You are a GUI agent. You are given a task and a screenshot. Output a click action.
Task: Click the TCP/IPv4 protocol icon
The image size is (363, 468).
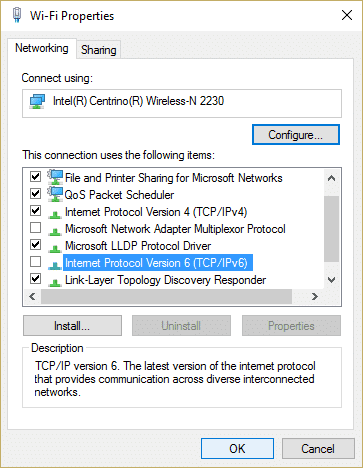54,213
